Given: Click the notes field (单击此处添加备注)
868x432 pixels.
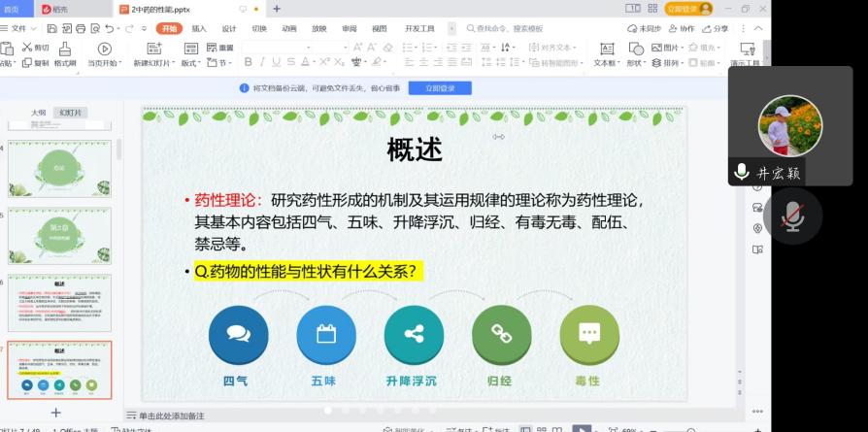Looking at the screenshot, I should [x=172, y=415].
